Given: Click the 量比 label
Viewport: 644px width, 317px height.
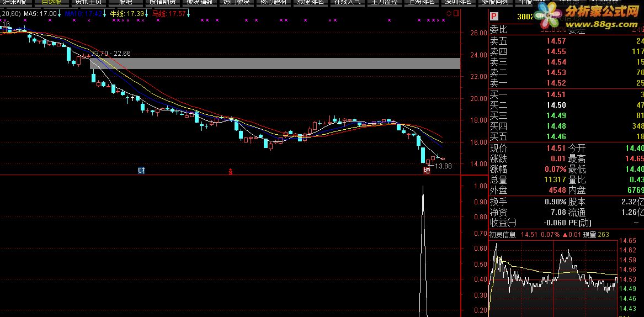Looking at the screenshot, I should (x=577, y=180).
